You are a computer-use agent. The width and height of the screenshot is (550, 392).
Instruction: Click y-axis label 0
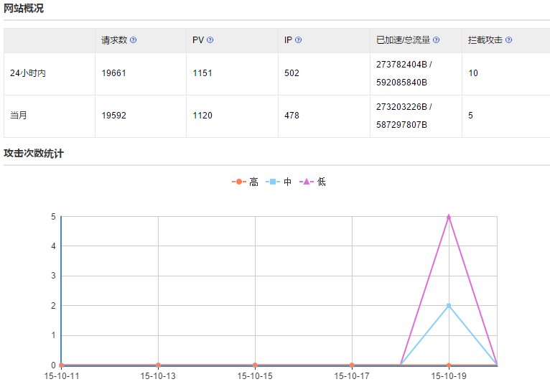pos(53,365)
